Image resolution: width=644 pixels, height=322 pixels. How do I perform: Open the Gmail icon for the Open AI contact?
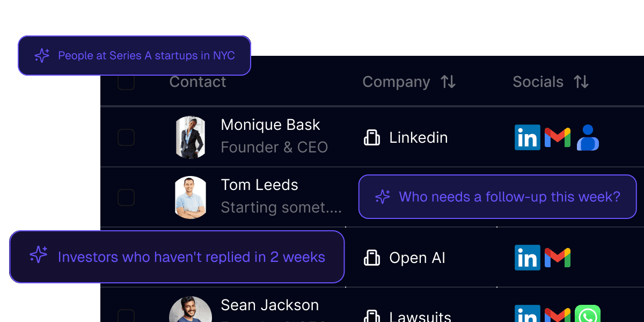(558, 258)
